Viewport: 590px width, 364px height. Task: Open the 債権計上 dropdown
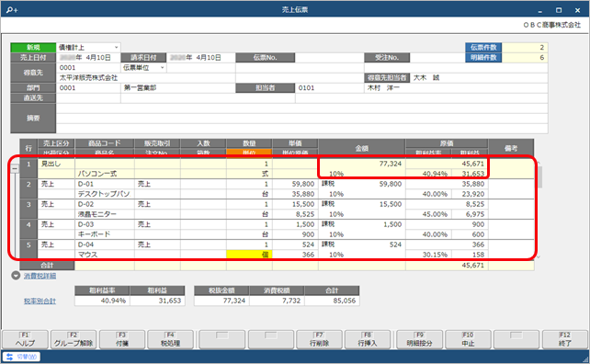pos(88,48)
